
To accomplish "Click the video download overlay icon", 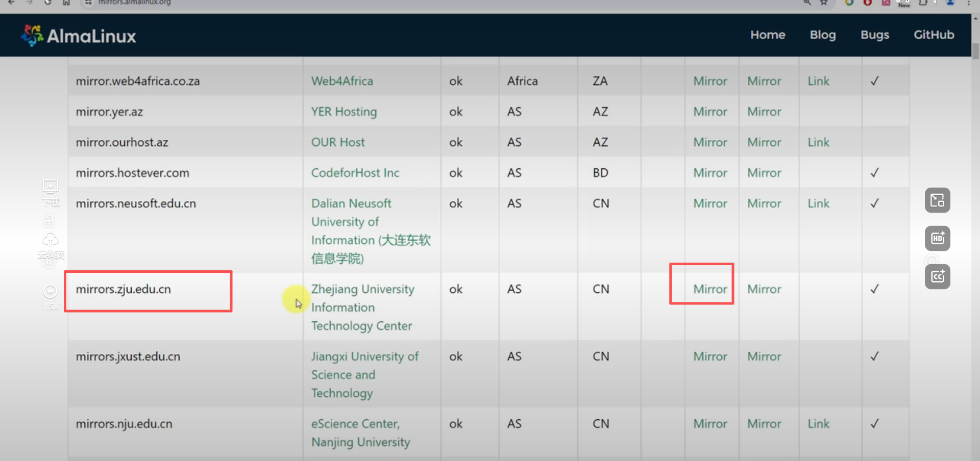I will (x=50, y=187).
